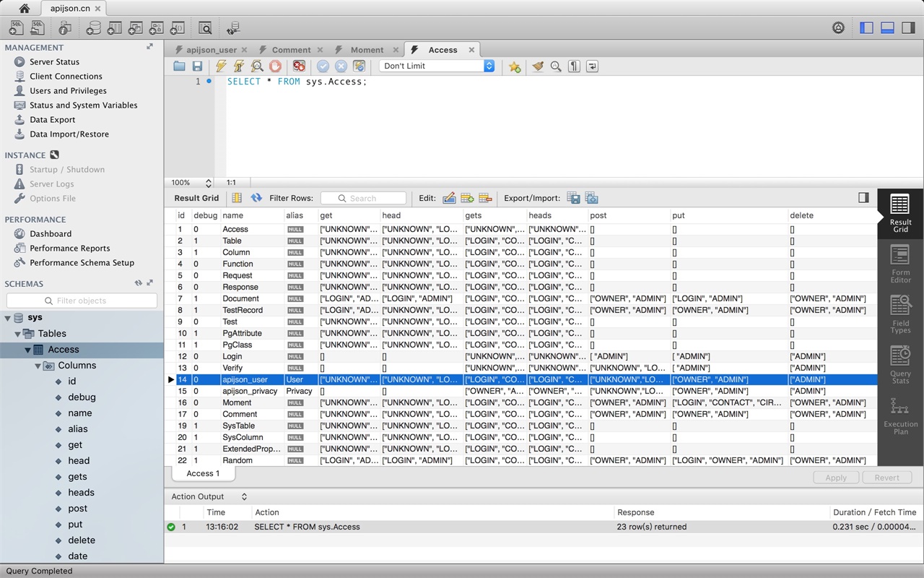924x578 pixels.
Task: Switch to the Moment query tab
Action: (x=367, y=50)
